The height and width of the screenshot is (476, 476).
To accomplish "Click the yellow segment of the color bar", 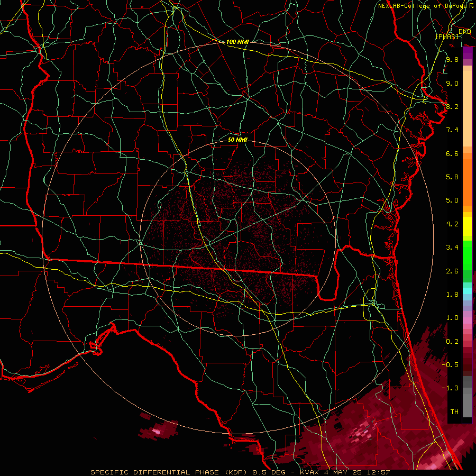I will 467,226.
